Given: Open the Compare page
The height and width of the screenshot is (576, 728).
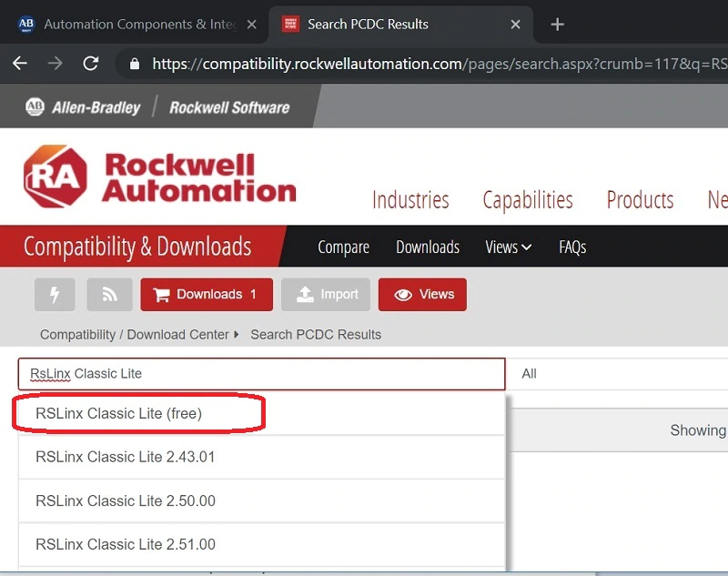Looking at the screenshot, I should pos(344,247).
